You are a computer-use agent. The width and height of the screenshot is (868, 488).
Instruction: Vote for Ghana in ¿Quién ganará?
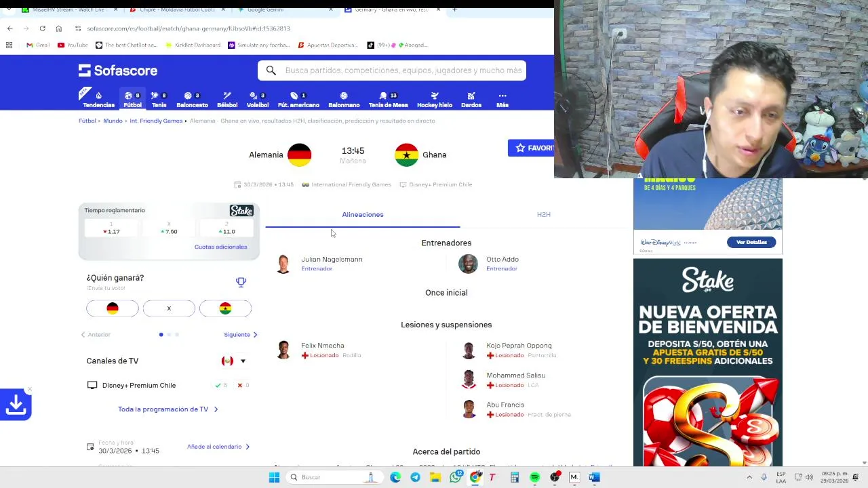click(x=225, y=308)
